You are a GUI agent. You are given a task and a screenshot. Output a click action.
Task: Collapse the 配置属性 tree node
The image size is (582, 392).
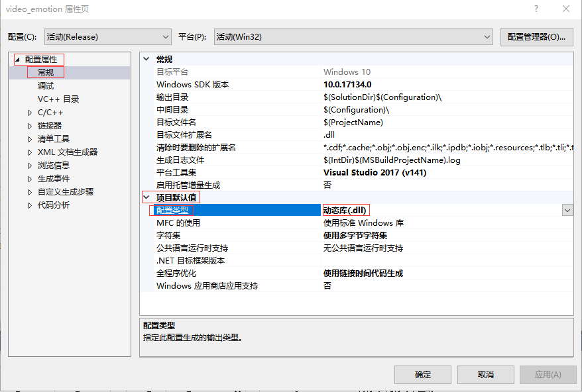[x=17, y=60]
